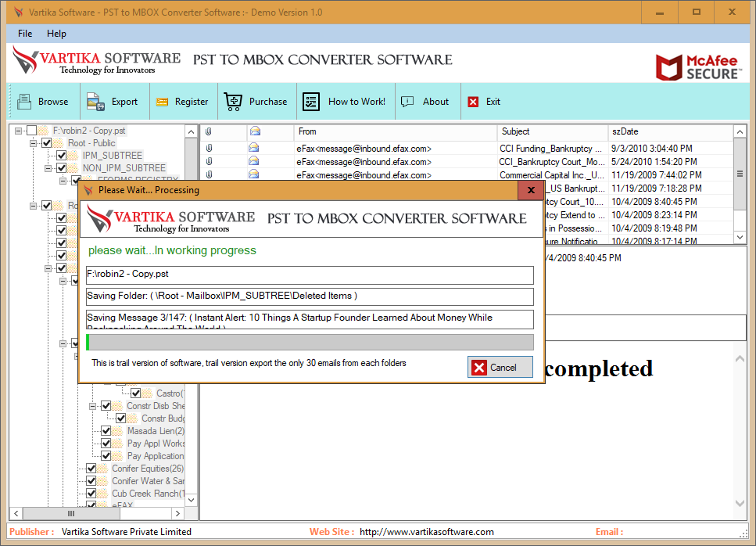
Task: Click the email list vertical scrollbar thumb
Action: pos(740,174)
